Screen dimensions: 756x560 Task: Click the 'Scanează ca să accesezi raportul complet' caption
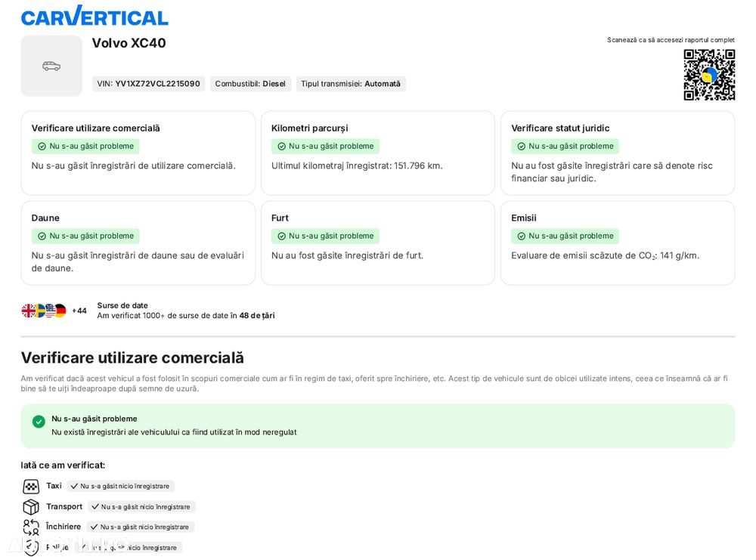click(x=671, y=40)
